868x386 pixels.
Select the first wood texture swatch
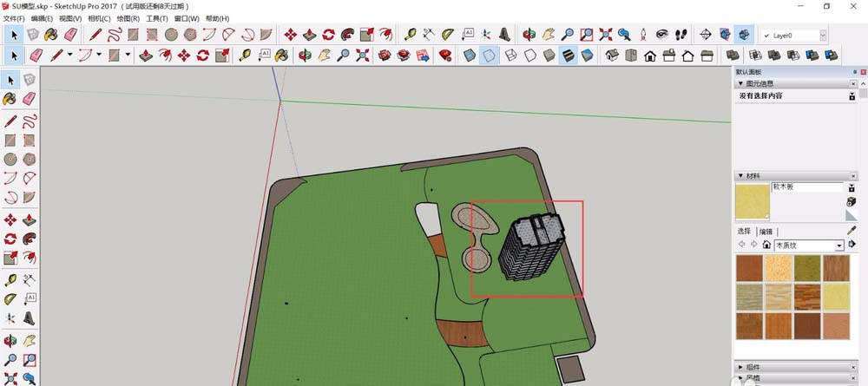[749, 268]
